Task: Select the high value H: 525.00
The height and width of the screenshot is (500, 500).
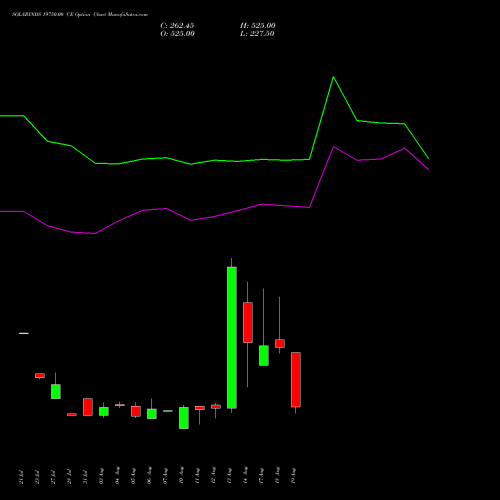Action: pos(258,26)
